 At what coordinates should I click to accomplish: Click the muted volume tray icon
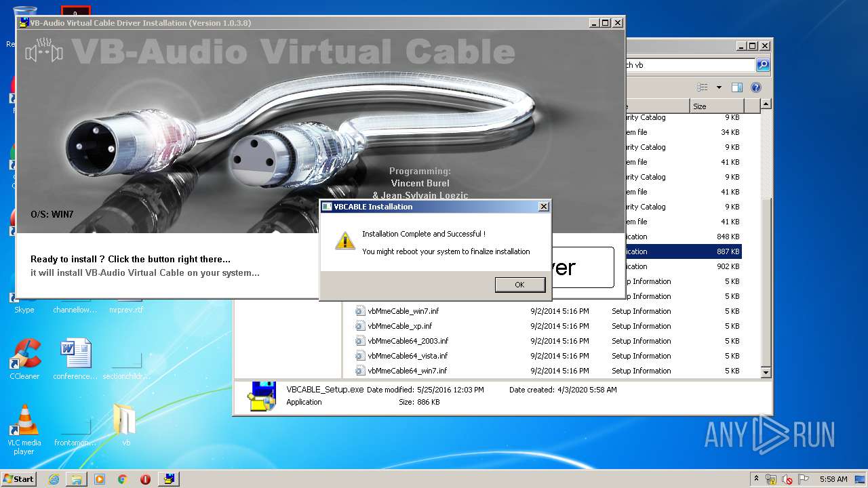[787, 479]
